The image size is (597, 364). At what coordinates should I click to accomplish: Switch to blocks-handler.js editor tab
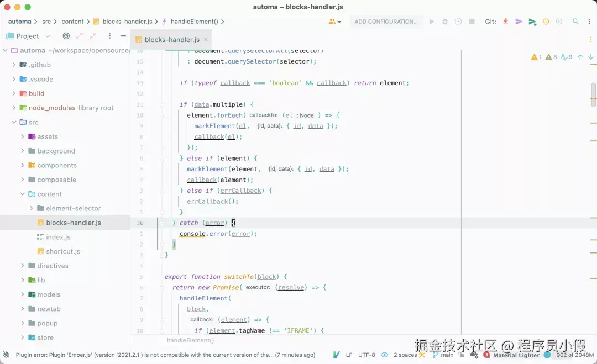click(172, 40)
